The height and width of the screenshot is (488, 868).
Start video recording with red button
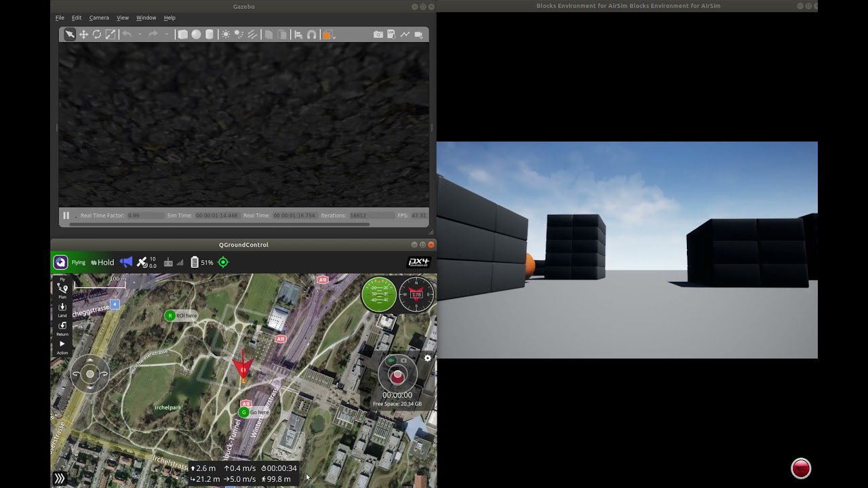tap(397, 376)
